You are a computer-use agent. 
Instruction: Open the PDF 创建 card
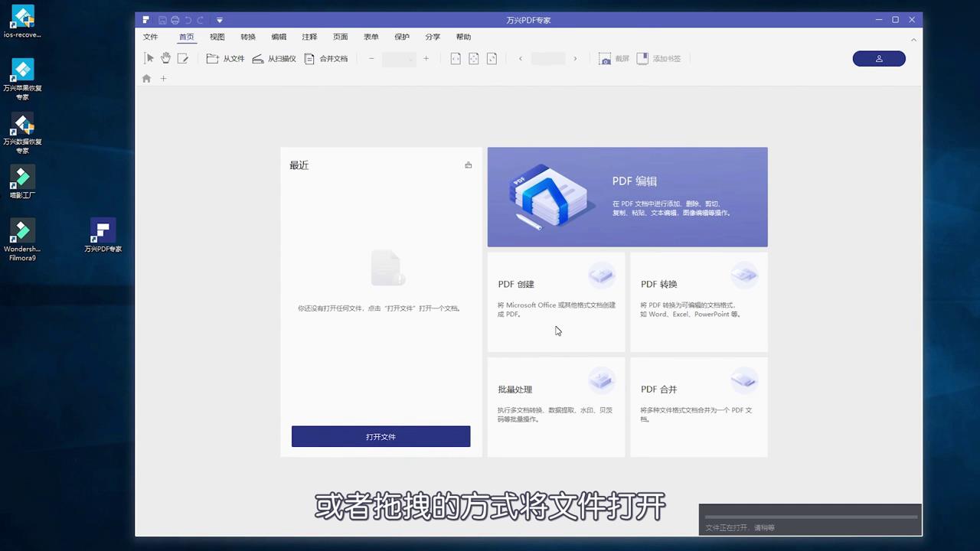coord(556,302)
